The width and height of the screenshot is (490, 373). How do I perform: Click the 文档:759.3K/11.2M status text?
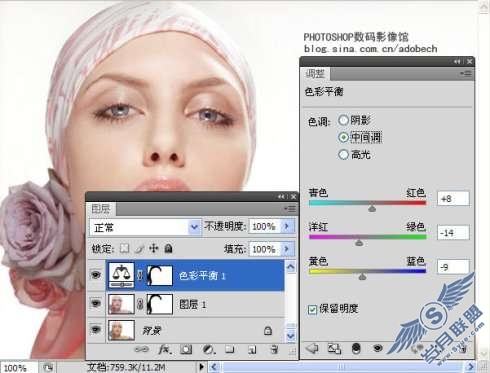(126, 367)
